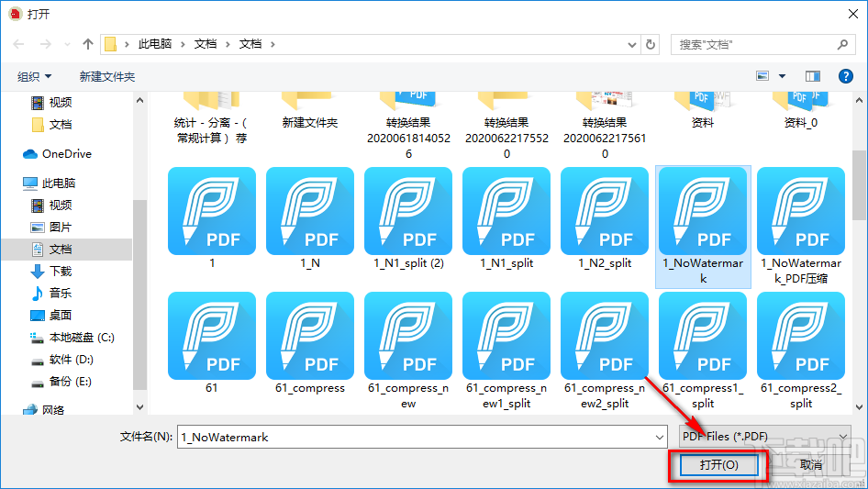
Task: Open 下载 in the navigation pane
Action: click(x=51, y=272)
